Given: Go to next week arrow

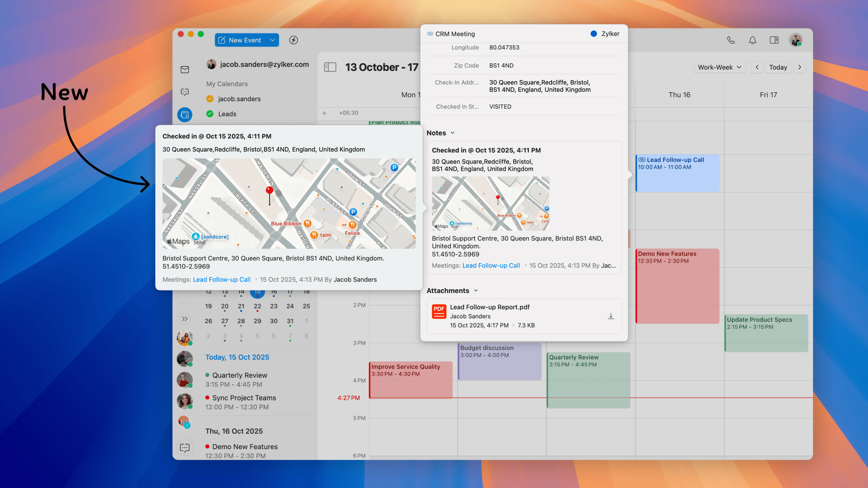Looking at the screenshot, I should [x=800, y=67].
